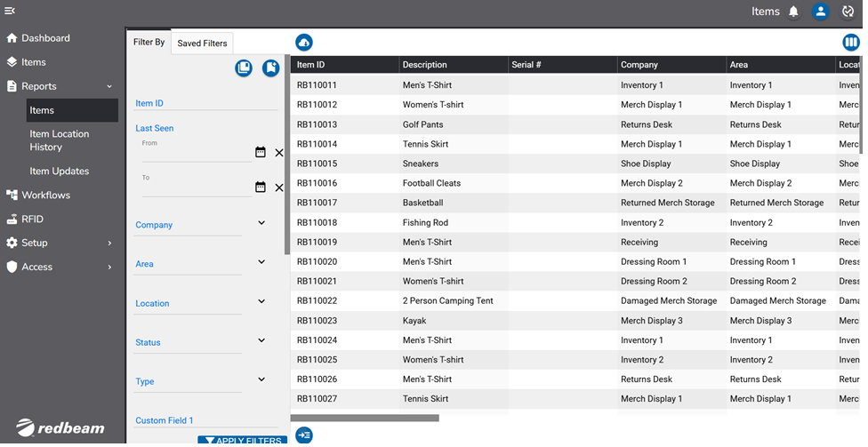The image size is (868, 447).
Task: Switch to the Saved Filters tab
Action: coord(202,43)
